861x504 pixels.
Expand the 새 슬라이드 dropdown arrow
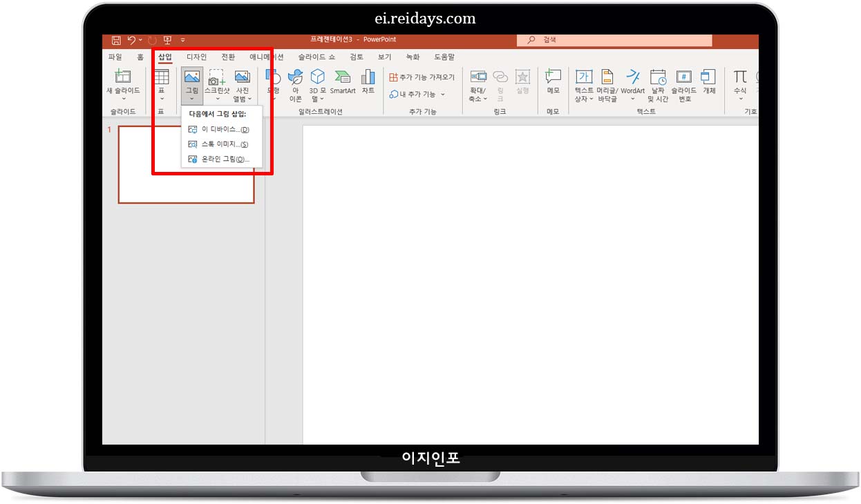tap(123, 97)
